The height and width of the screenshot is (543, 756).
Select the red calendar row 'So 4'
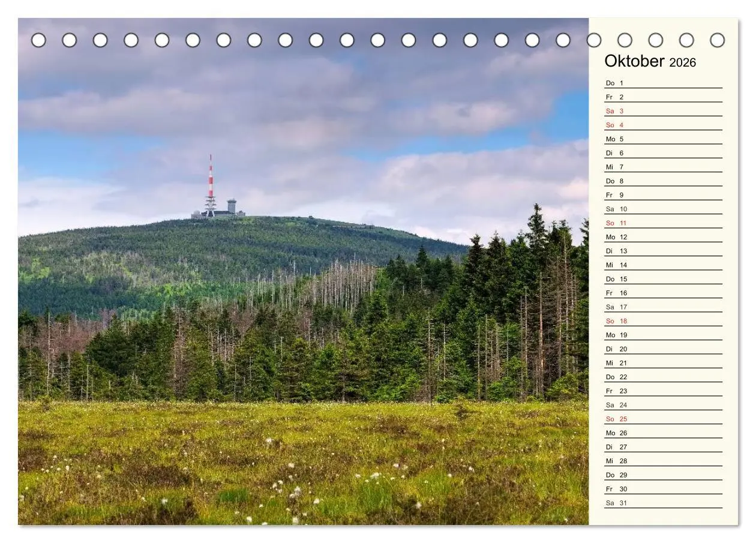[663, 125]
